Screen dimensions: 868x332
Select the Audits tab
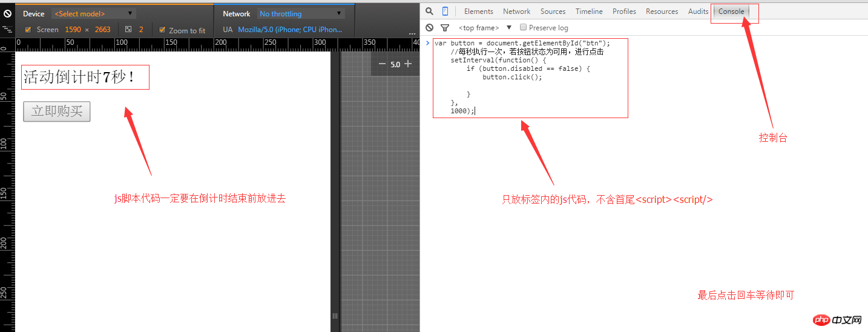point(698,12)
